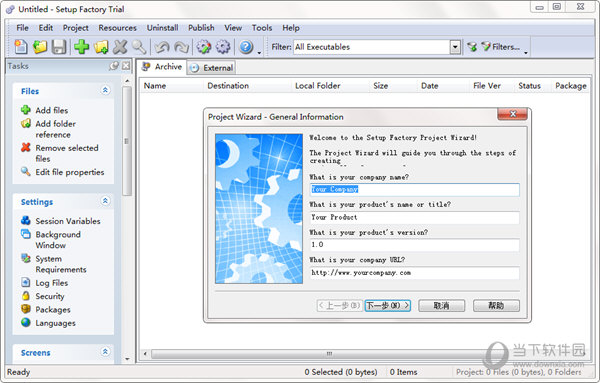Close the Project Wizard dialog

(513, 114)
